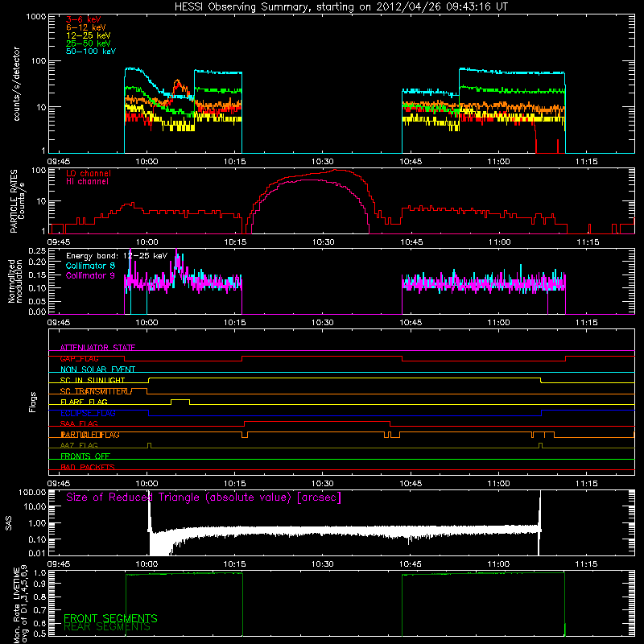This screenshot has height=644, width=644.
Task: Click the 0.25 tick label on the modulation axis
Action: 37,250
